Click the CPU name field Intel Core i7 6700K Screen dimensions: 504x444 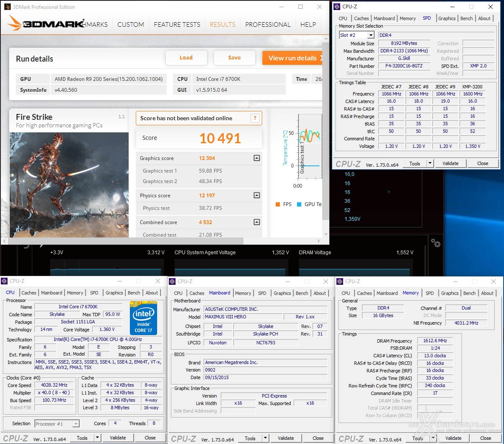78,307
